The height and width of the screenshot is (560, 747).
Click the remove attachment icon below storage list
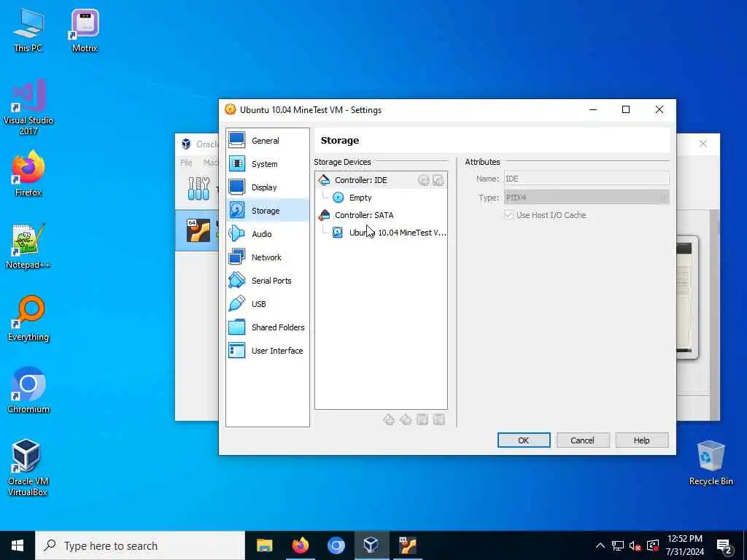point(438,419)
